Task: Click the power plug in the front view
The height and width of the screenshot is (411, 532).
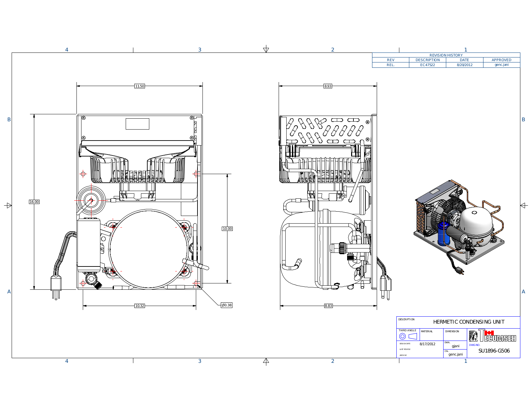Action: click(56, 287)
